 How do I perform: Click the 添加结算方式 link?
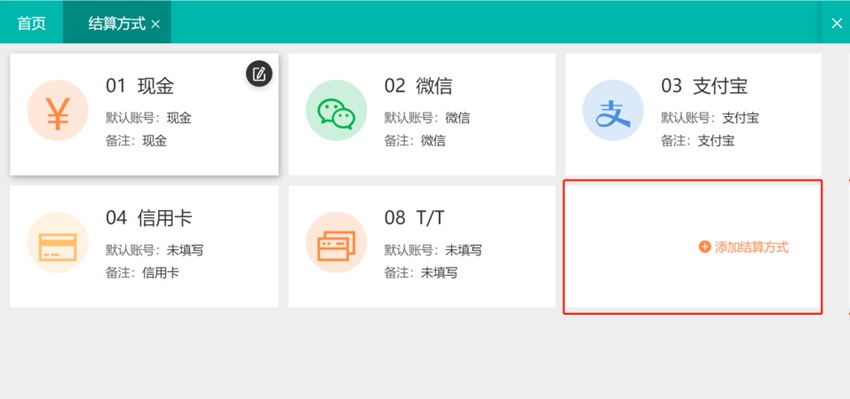tap(751, 247)
